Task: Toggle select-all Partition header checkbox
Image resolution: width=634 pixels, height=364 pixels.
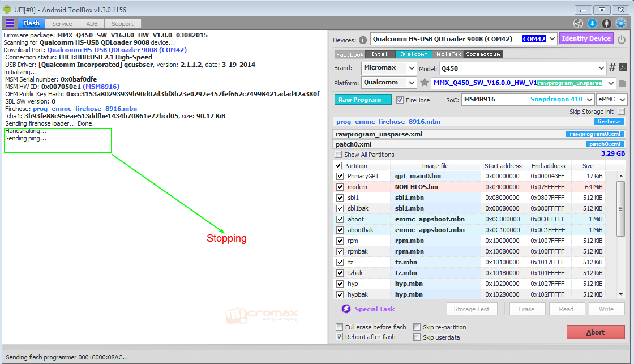Action: coord(339,166)
